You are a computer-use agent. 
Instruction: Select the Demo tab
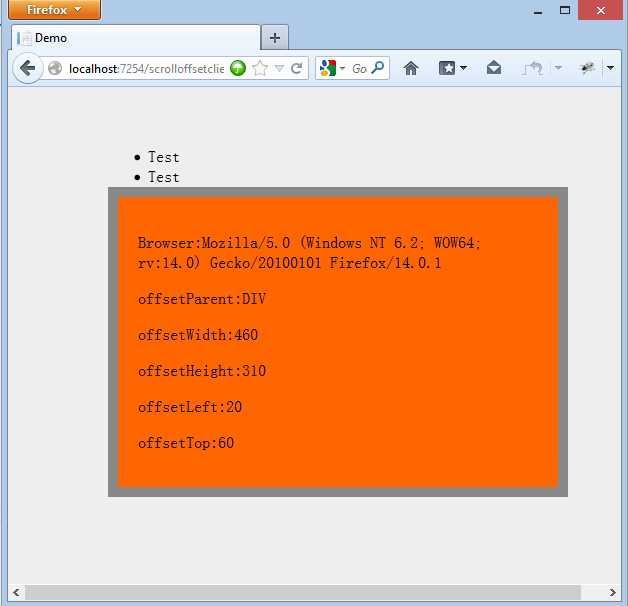point(136,38)
